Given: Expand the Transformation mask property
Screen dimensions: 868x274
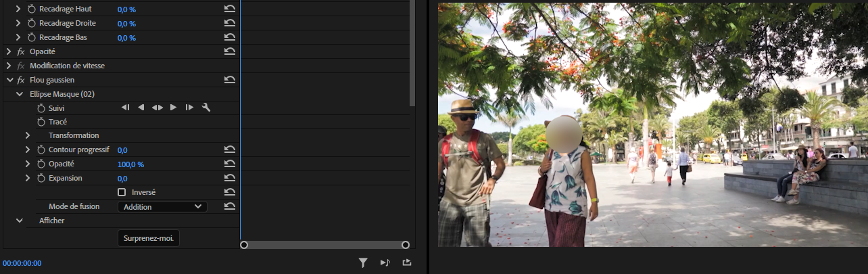Looking at the screenshot, I should pyautogui.click(x=28, y=135).
